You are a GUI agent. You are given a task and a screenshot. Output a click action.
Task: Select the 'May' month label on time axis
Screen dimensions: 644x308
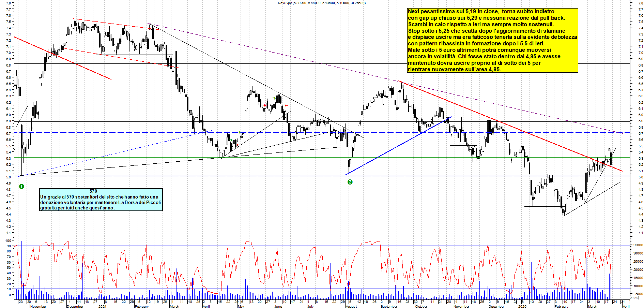241,306
